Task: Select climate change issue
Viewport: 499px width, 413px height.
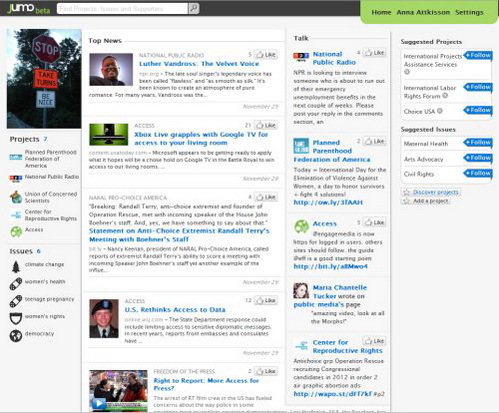Action: pyautogui.click(x=44, y=264)
